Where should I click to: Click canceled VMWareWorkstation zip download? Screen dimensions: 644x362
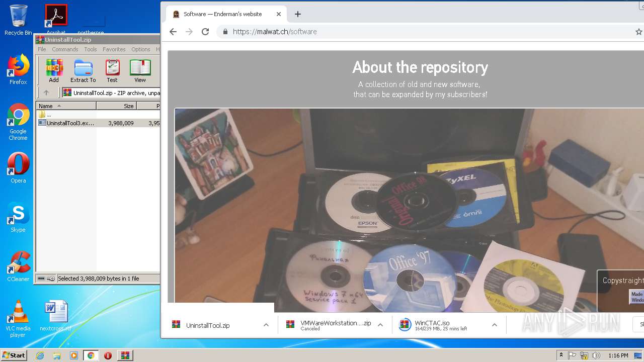click(328, 325)
